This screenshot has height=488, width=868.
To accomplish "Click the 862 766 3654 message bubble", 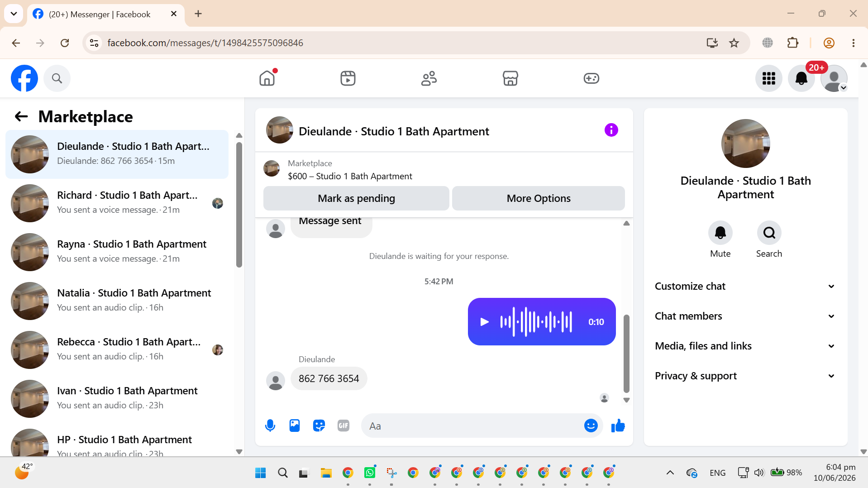I will [x=329, y=378].
